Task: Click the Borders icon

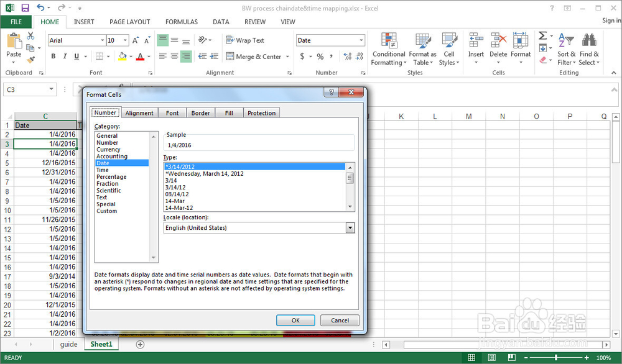Action: click(100, 57)
